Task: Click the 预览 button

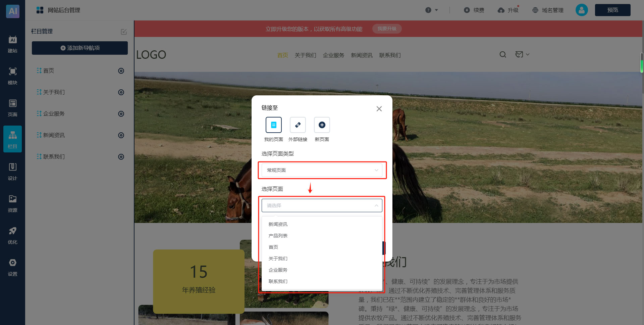Action: point(612,10)
